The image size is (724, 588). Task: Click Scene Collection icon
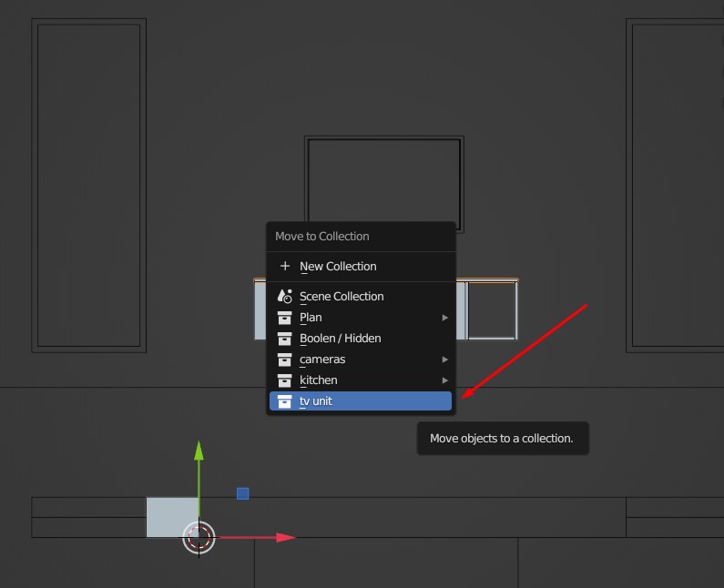click(284, 297)
